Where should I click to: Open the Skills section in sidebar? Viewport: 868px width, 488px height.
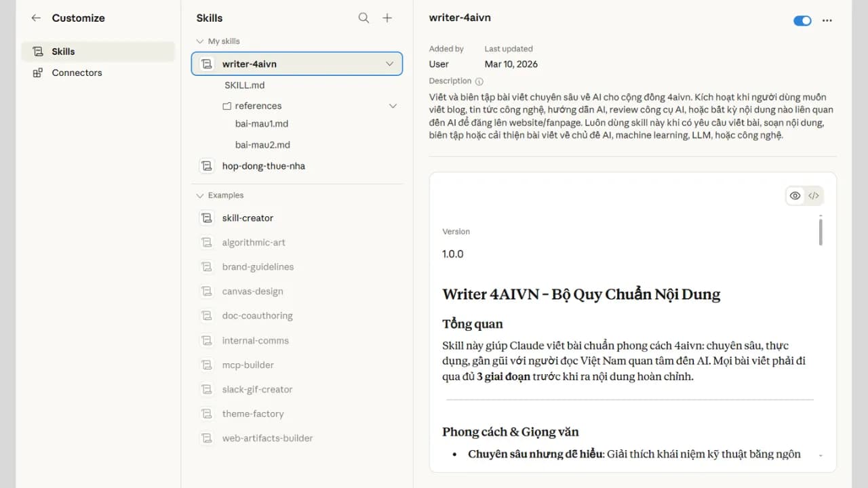98,52
